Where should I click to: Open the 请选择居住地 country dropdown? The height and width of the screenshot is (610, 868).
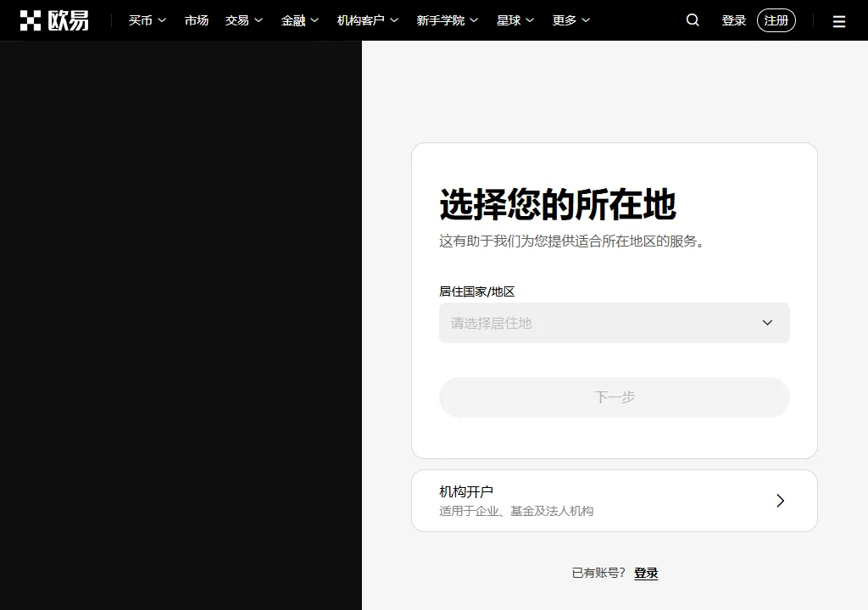(x=615, y=323)
